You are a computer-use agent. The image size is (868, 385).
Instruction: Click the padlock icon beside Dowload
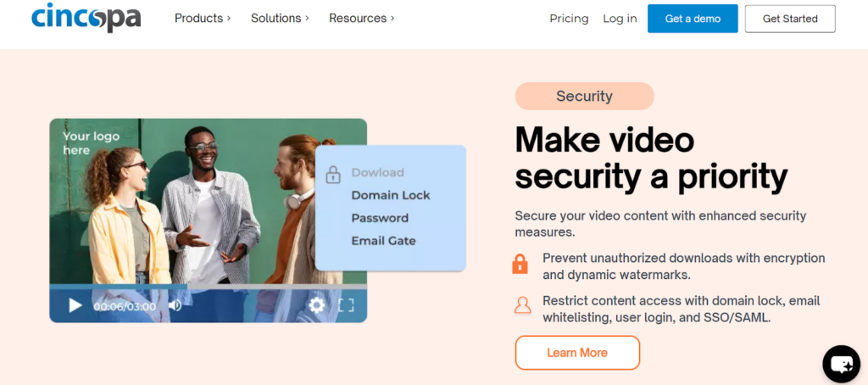point(333,175)
